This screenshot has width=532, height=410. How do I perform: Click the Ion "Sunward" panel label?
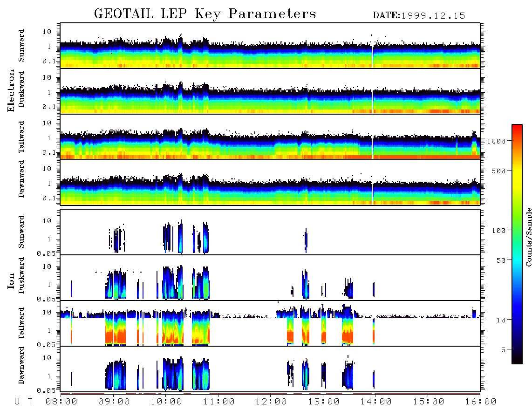coord(21,232)
